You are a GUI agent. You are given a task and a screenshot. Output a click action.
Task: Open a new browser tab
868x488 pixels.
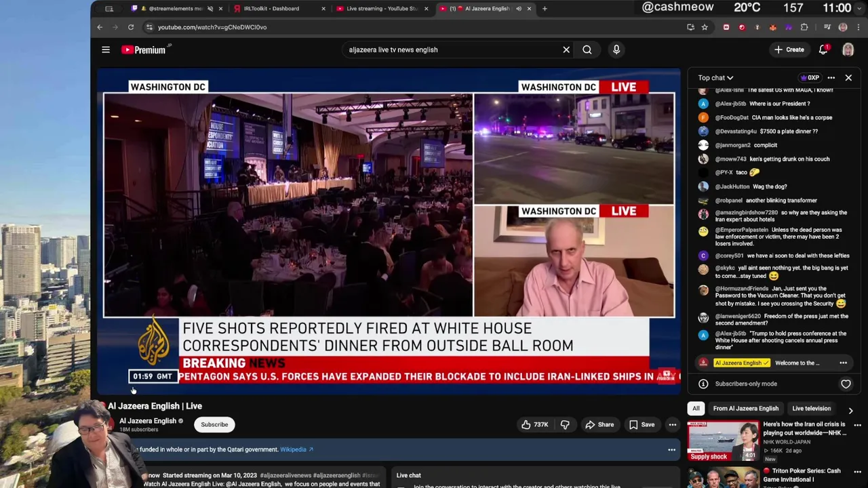pos(545,9)
